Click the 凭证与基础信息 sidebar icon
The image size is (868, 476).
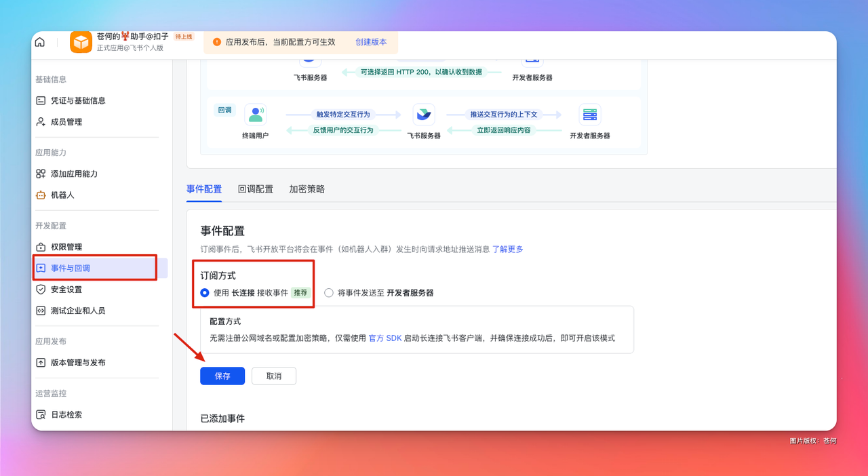(x=41, y=100)
